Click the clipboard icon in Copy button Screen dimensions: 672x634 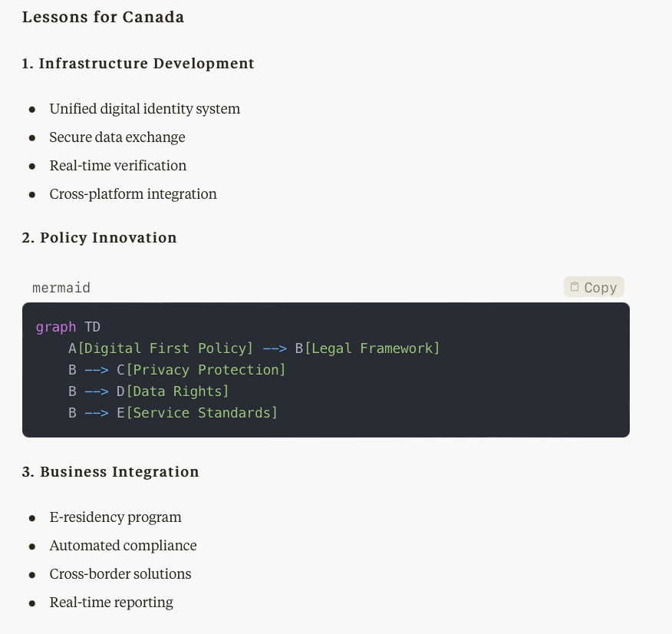tap(575, 287)
